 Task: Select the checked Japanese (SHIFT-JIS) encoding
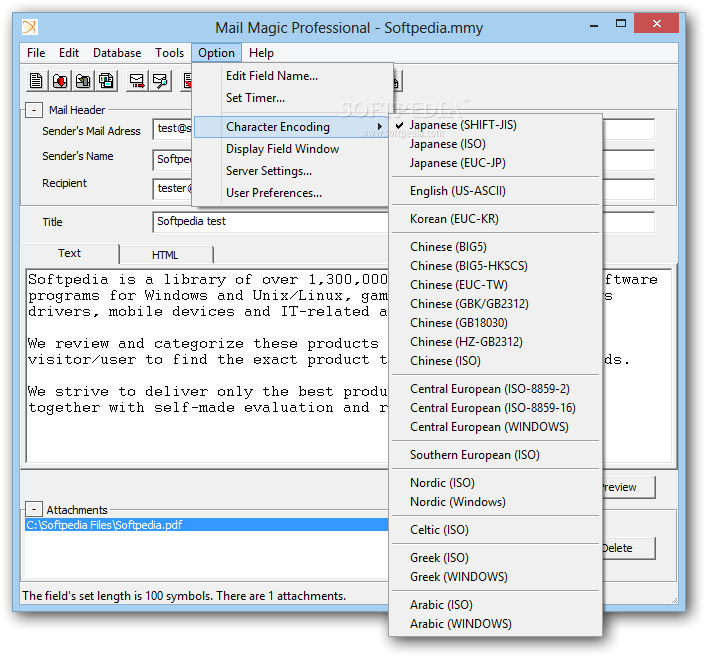(x=496, y=125)
